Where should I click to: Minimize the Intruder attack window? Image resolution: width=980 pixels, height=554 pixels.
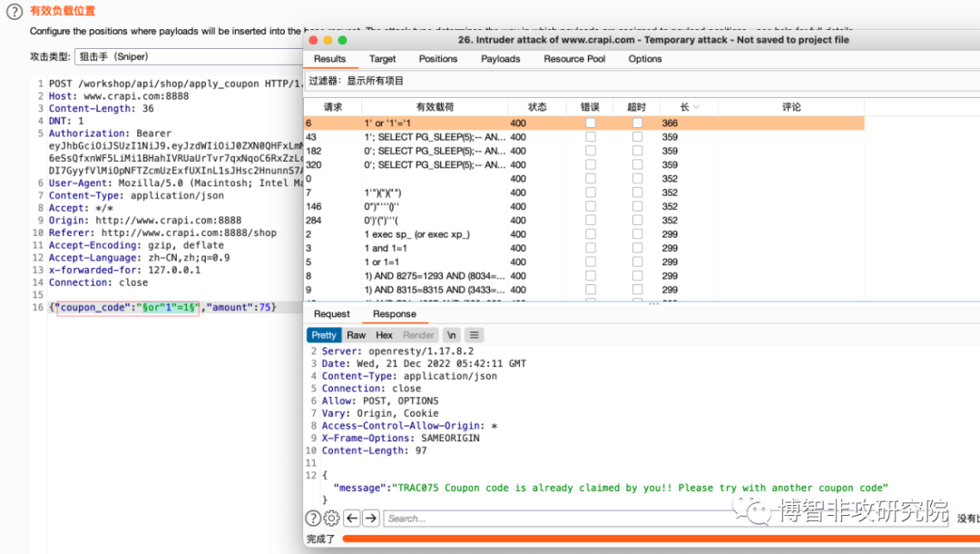pos(328,40)
